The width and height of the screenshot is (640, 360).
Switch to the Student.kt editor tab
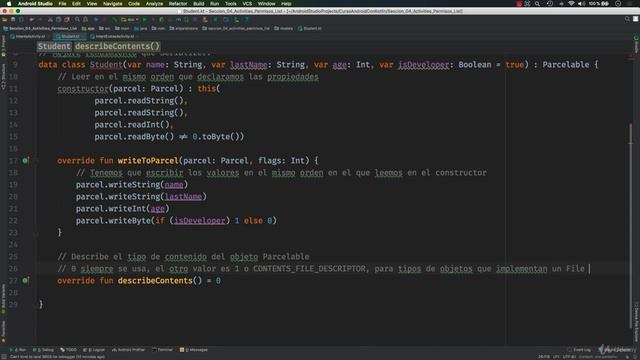(69, 36)
